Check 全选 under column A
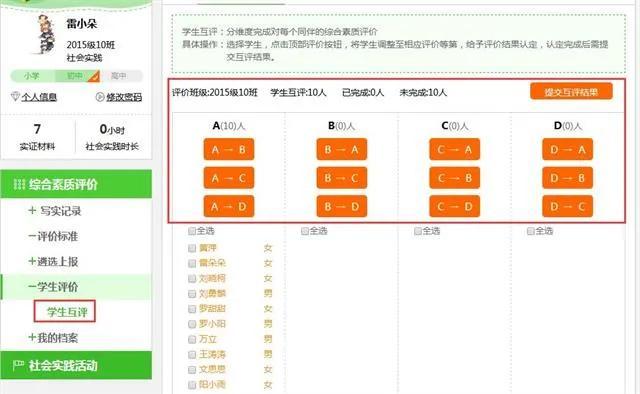The image size is (640, 394). pos(192,231)
